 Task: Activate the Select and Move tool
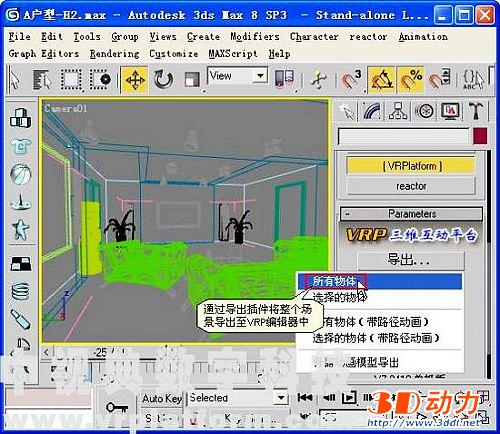tap(135, 79)
